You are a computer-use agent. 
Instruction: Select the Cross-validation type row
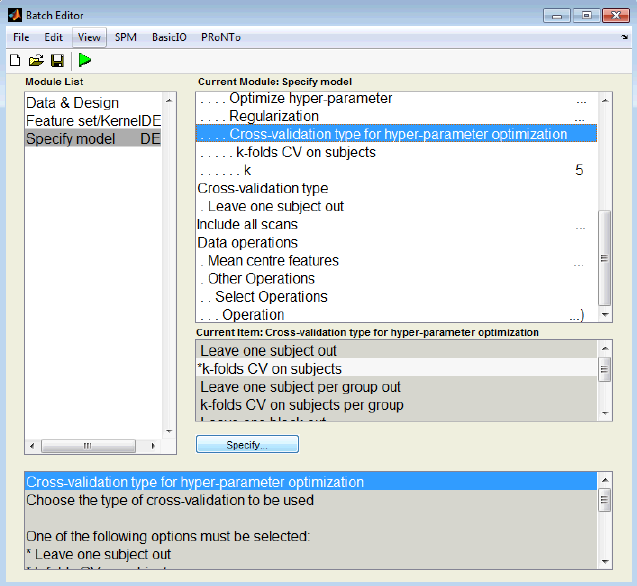coord(396,188)
